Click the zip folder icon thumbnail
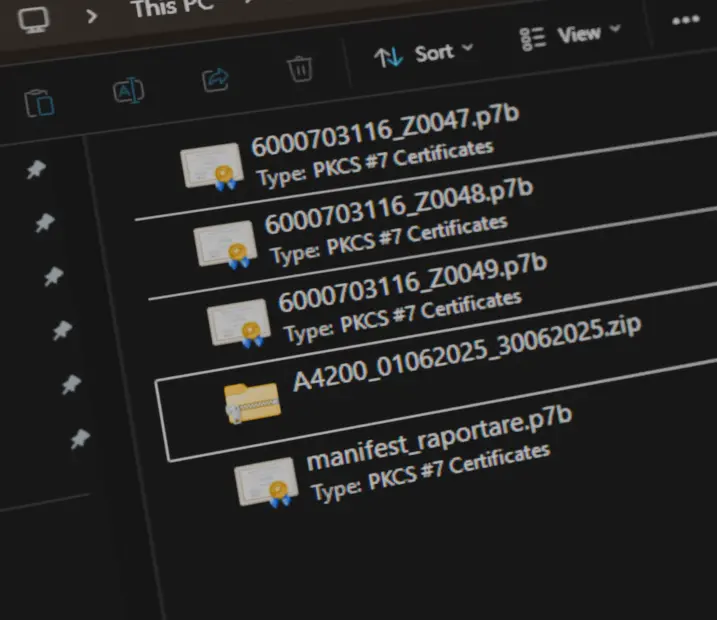717x620 pixels. [x=252, y=403]
